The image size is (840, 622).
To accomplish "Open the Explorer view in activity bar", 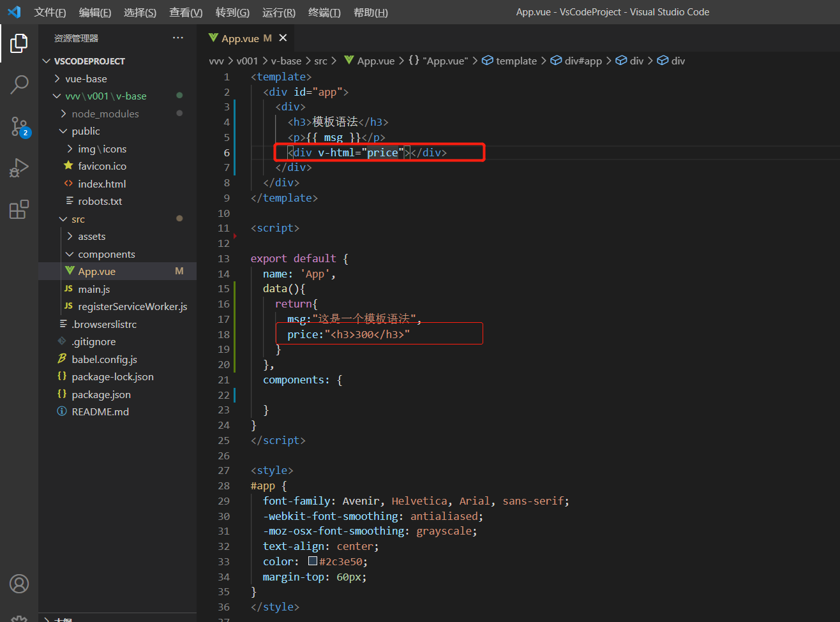I will pyautogui.click(x=19, y=43).
